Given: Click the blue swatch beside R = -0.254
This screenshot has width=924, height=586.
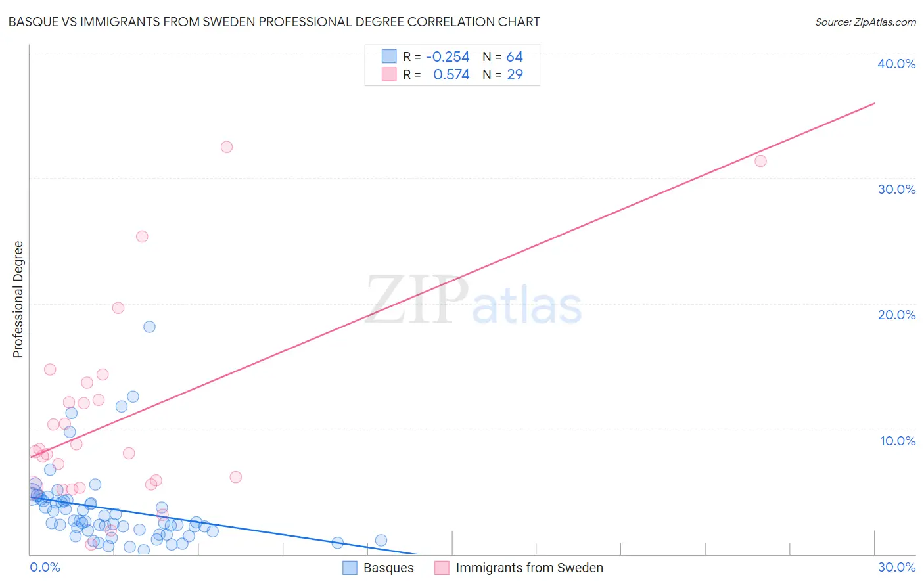Looking at the screenshot, I should (389, 56).
